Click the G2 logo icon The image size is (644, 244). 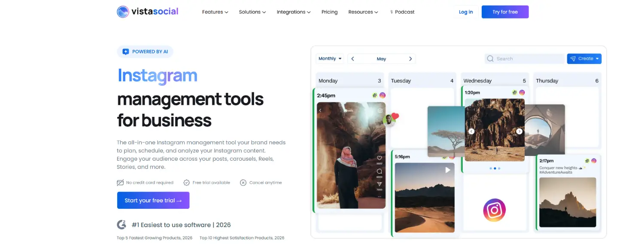[122, 225]
